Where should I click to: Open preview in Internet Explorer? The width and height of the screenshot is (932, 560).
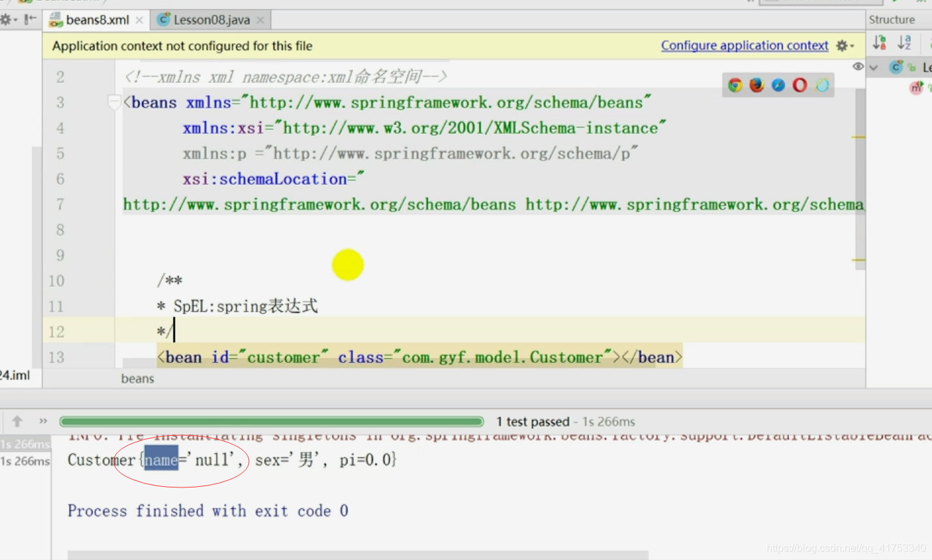pyautogui.click(x=822, y=85)
